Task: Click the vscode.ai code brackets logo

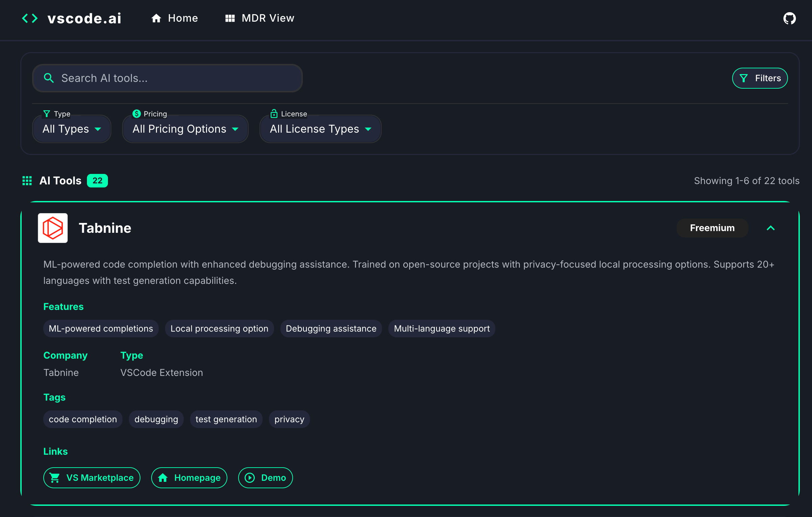Action: [30, 18]
